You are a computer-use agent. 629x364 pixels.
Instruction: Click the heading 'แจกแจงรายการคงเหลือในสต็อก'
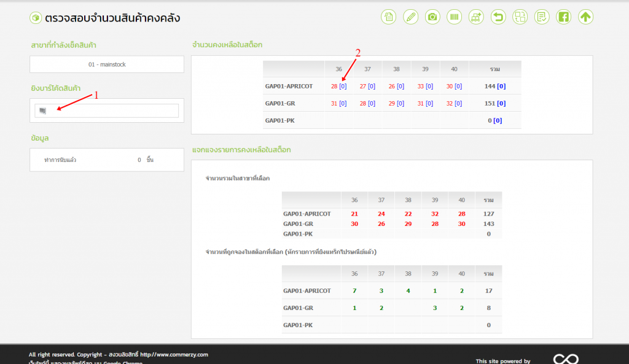click(241, 150)
